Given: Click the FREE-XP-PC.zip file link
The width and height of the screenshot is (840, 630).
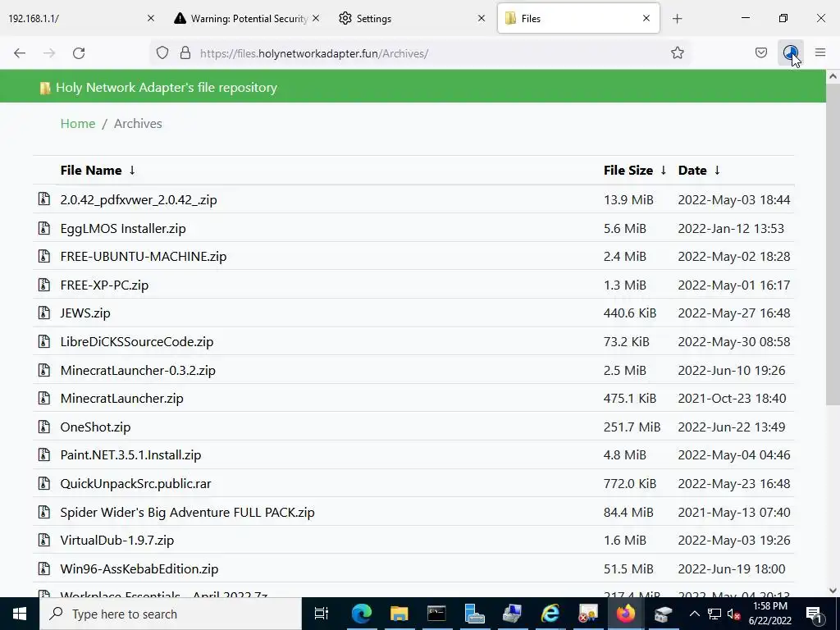Looking at the screenshot, I should pyautogui.click(x=104, y=285).
